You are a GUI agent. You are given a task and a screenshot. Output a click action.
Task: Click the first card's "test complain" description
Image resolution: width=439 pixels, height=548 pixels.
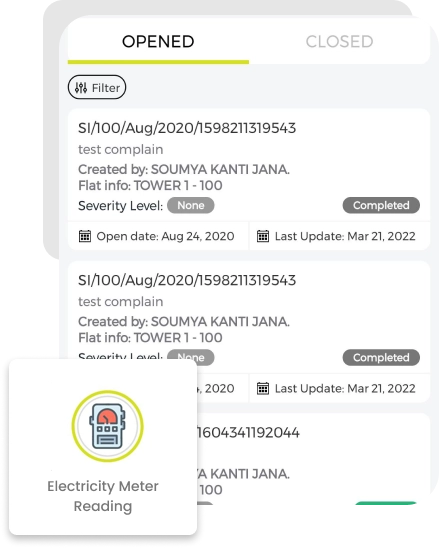(x=121, y=150)
